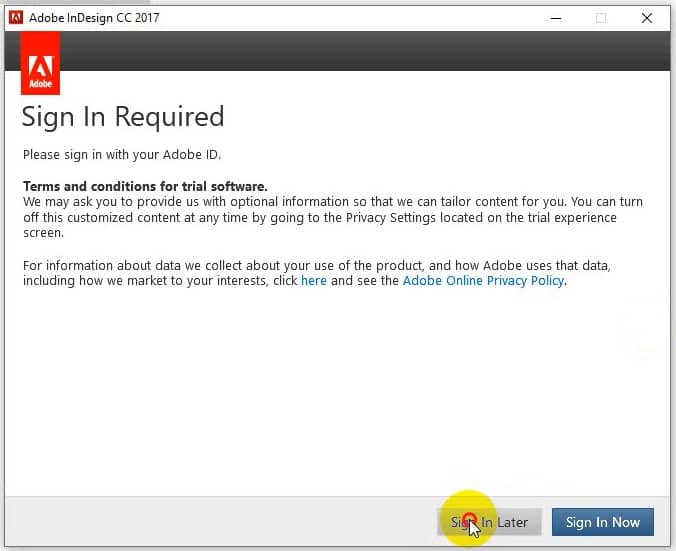Minimize the Adobe InDesign sign-in window
Screen dimensions: 676x551
coord(553,18)
